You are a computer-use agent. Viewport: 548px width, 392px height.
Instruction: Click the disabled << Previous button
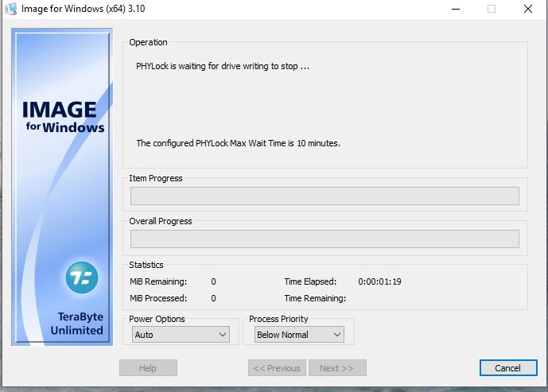277,368
